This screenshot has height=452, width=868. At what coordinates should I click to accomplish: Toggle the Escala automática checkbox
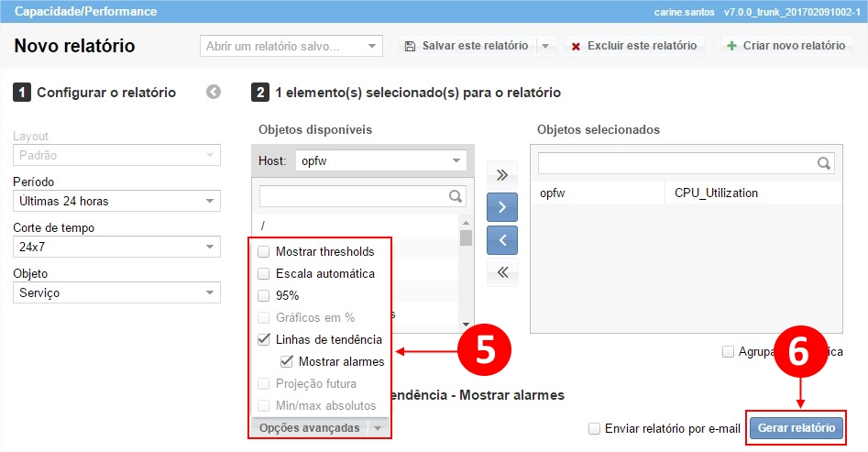pos(264,273)
